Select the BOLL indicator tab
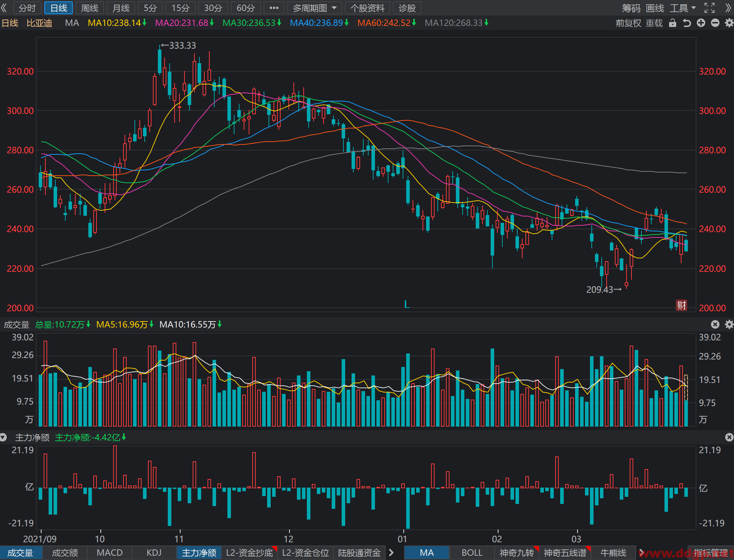734x560 pixels. [x=472, y=553]
